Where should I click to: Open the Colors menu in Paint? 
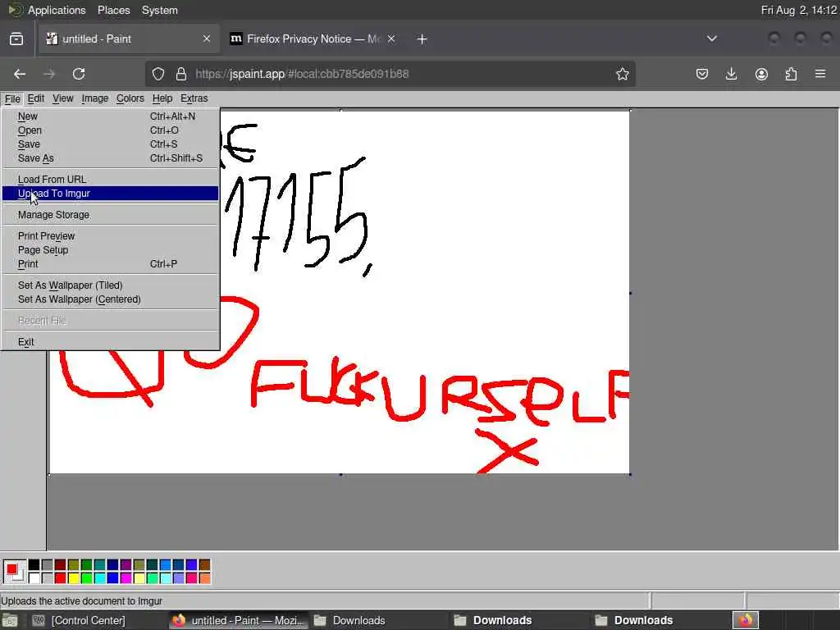130,98
